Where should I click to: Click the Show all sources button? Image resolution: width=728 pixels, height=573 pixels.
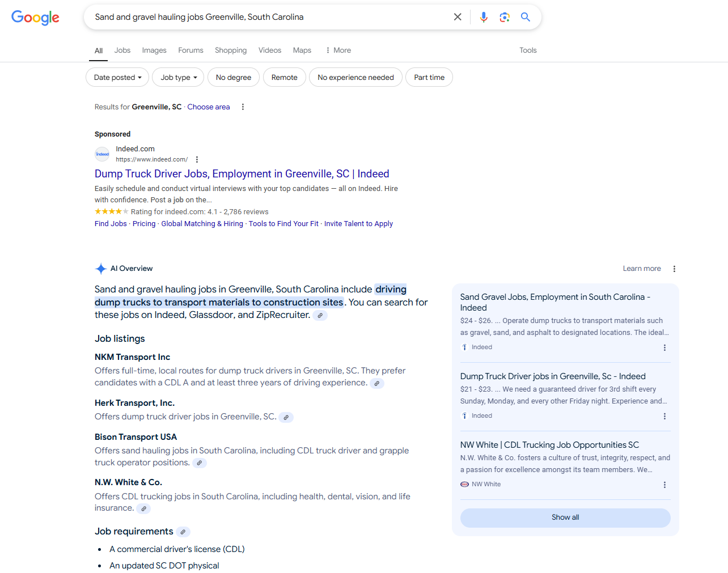[x=565, y=518]
